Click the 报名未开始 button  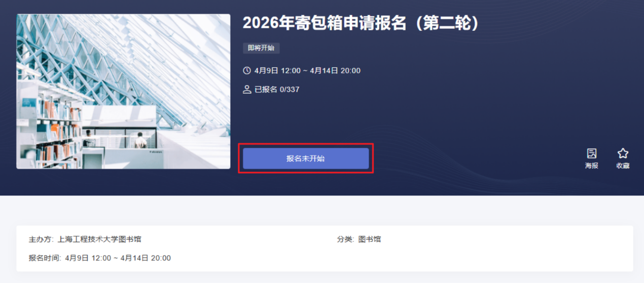tap(306, 158)
